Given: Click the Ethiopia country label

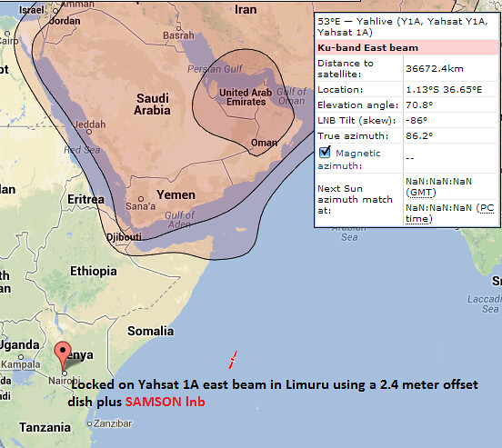Looking at the screenshot, I should pos(94,271).
